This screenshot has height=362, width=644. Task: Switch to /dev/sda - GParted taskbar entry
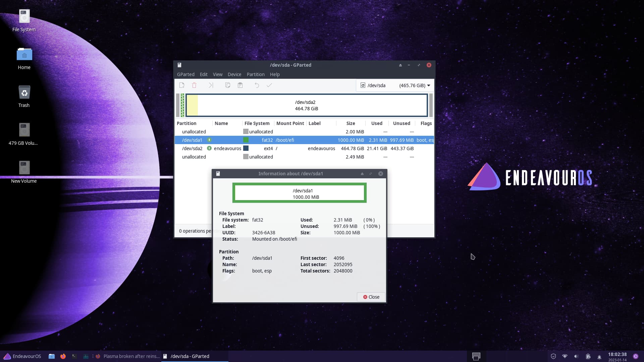[x=195, y=356]
